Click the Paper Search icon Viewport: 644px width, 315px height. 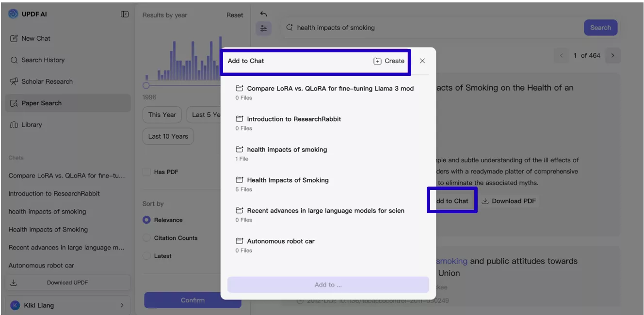point(14,103)
